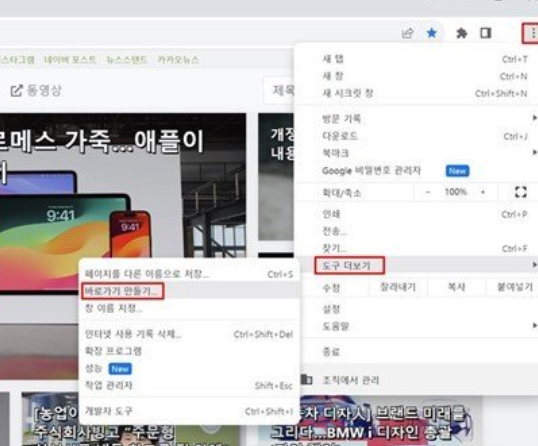
Task: Select 페이지를 다른 이름으로 저장...
Action: point(189,274)
